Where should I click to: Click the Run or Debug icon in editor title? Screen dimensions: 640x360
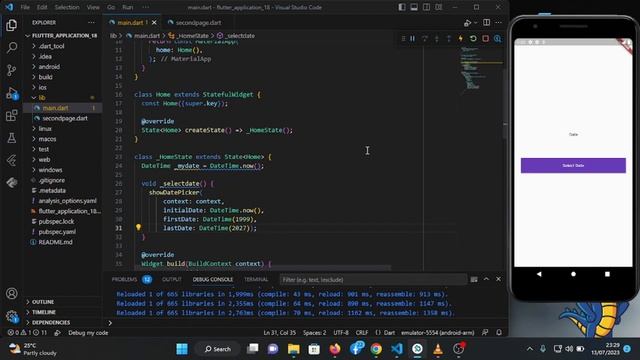pos(467,22)
